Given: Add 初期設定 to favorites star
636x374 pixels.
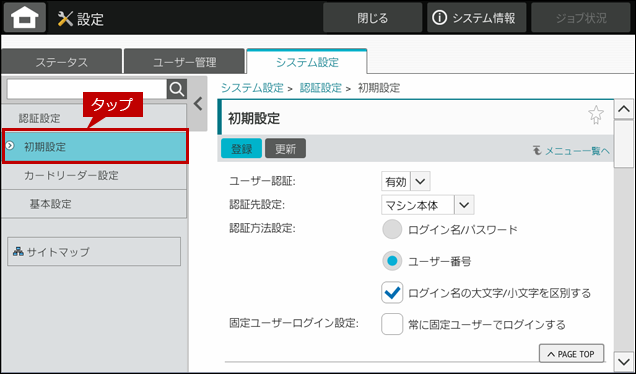Looking at the screenshot, I should coord(595,115).
